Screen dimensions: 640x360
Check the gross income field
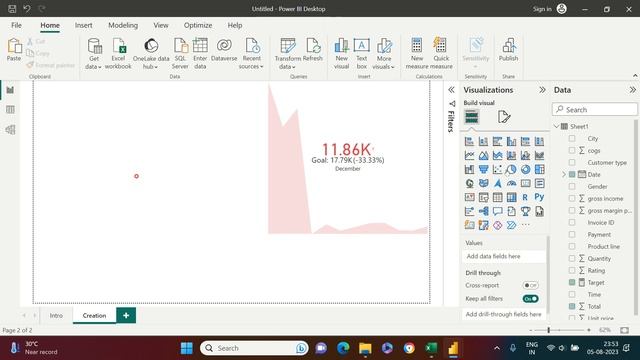pyautogui.click(x=572, y=198)
